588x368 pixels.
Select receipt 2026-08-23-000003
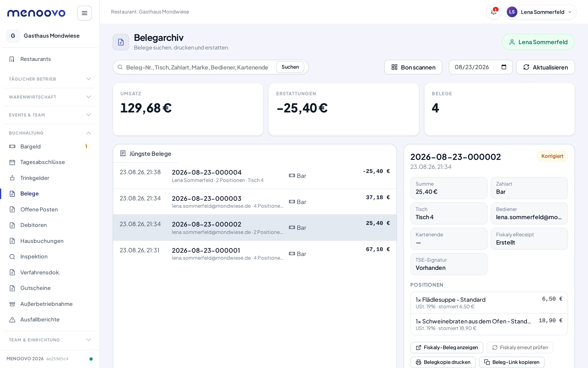[x=255, y=202]
